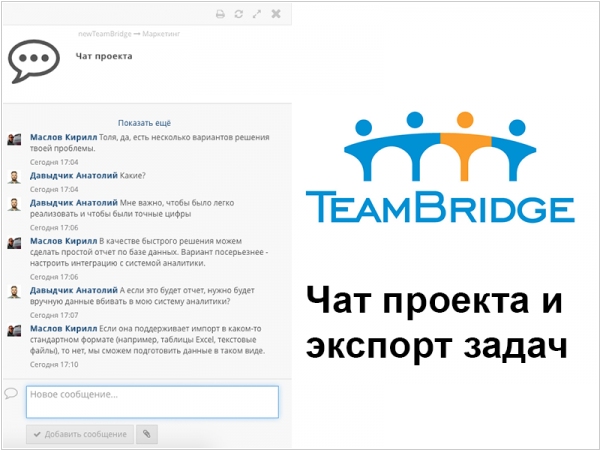Screen dimensions: 600x450
Task: Click avatar beside В качестве быстрого решения message
Action: coord(14,243)
